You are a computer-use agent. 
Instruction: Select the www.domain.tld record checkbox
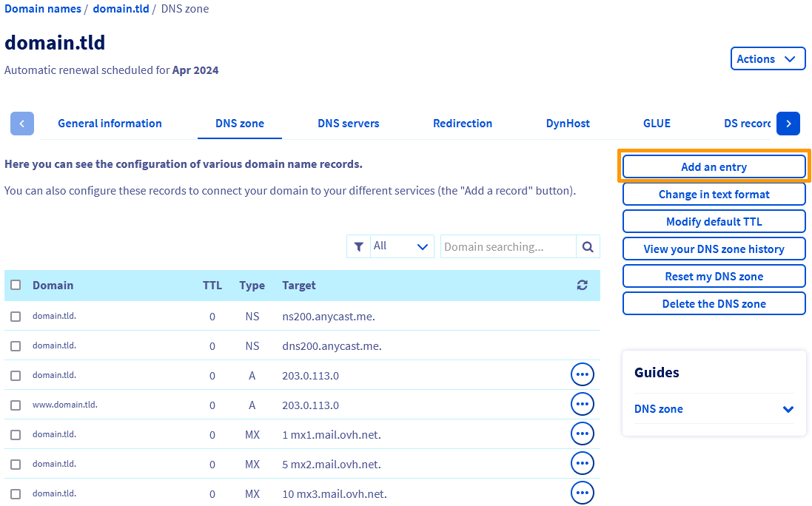point(16,405)
